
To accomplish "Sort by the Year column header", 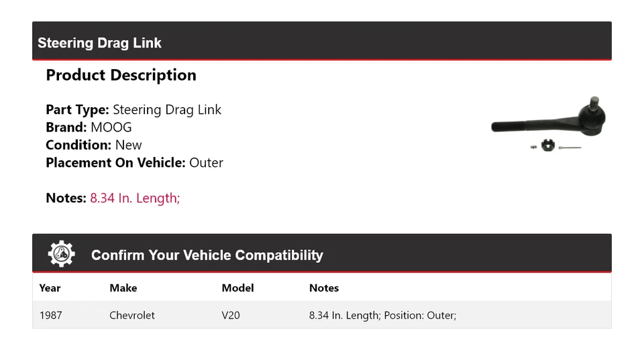I will pyautogui.click(x=50, y=288).
